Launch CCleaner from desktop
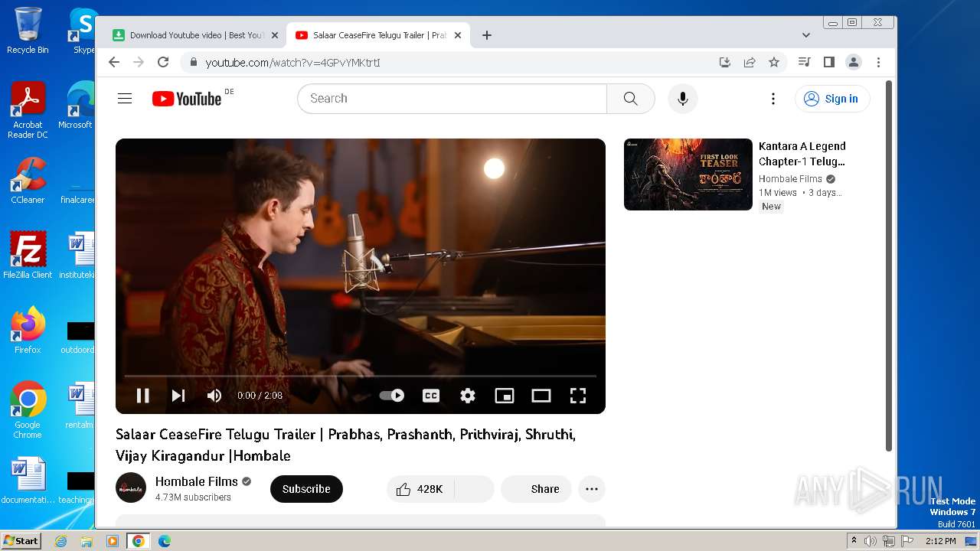 tap(28, 181)
